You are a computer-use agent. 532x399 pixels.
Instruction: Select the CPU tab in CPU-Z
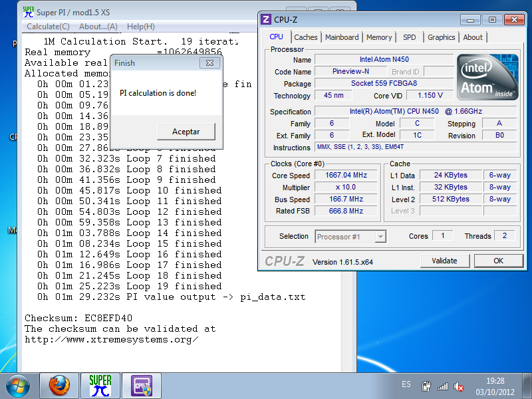click(276, 37)
